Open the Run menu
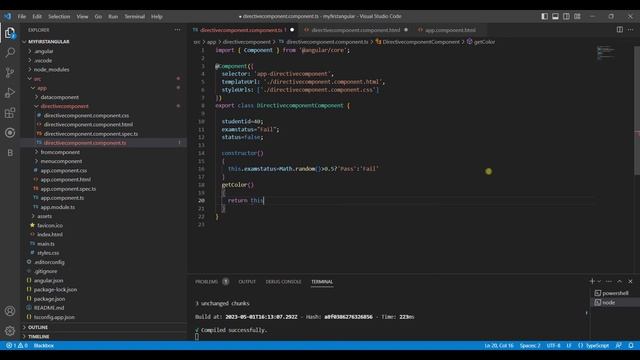 pyautogui.click(x=113, y=16)
